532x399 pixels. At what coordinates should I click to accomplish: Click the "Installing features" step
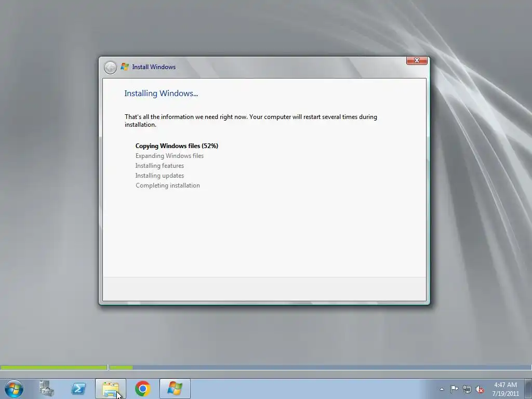(x=160, y=166)
